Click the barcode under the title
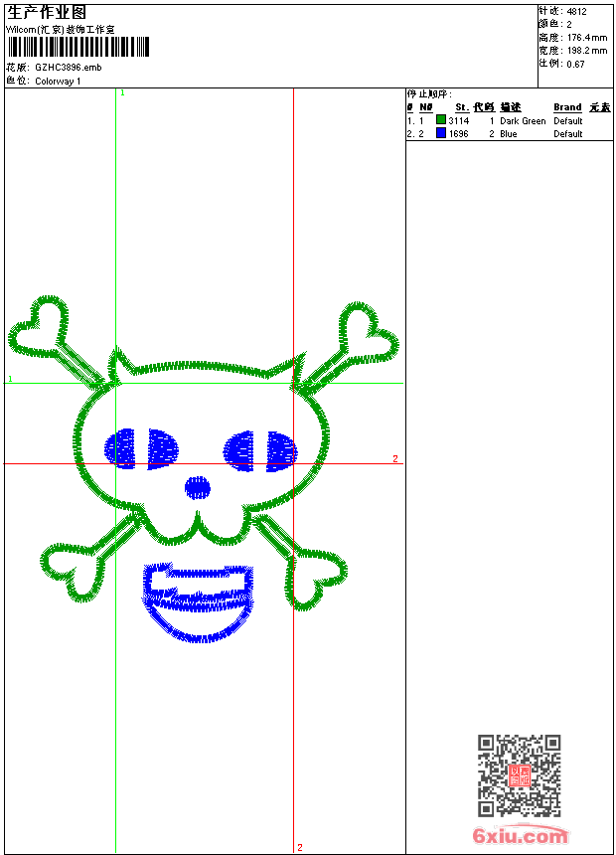616x855 pixels. 78,47
